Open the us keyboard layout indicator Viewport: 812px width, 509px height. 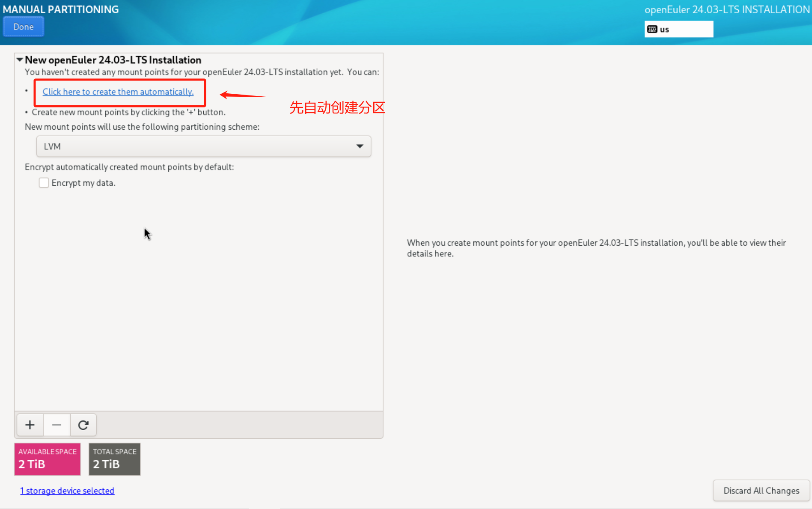tap(678, 29)
